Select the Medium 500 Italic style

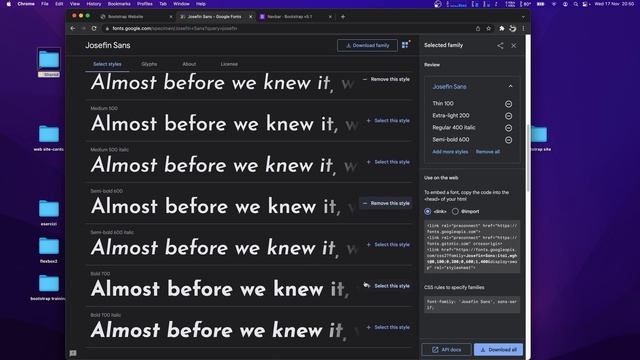388,162
